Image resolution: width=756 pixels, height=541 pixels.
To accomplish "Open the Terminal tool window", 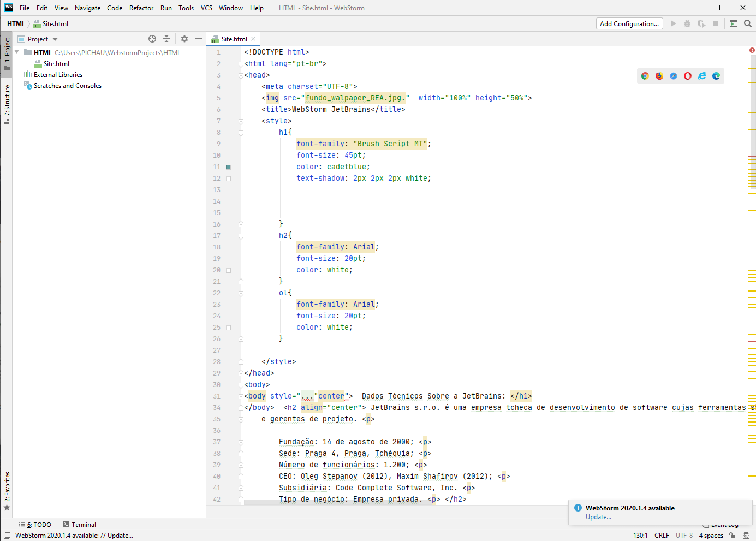I will point(80,524).
